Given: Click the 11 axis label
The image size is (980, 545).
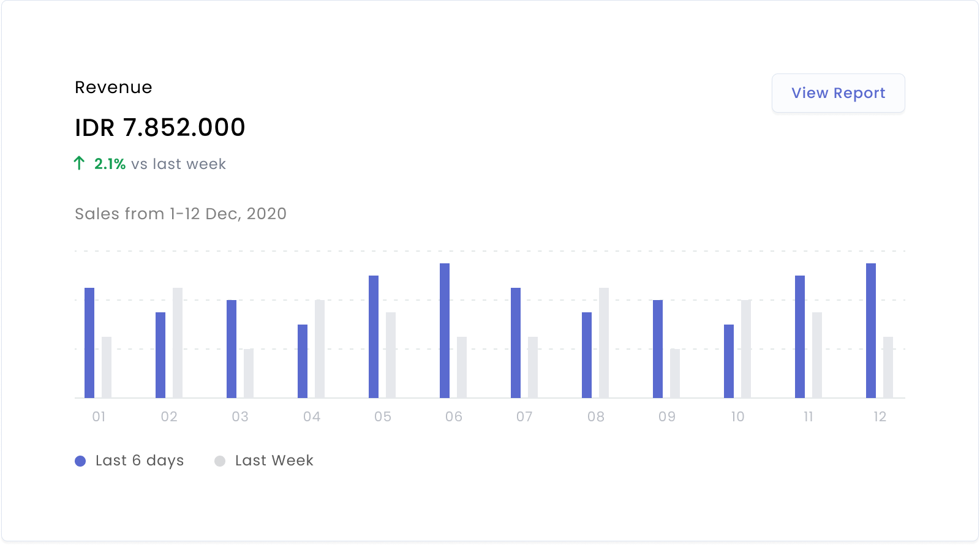Looking at the screenshot, I should (x=809, y=417).
